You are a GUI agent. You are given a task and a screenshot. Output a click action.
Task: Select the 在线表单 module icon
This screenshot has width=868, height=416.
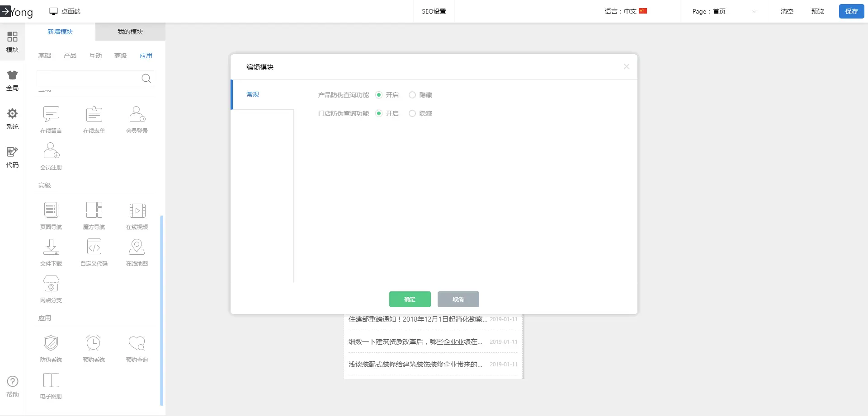click(x=94, y=114)
